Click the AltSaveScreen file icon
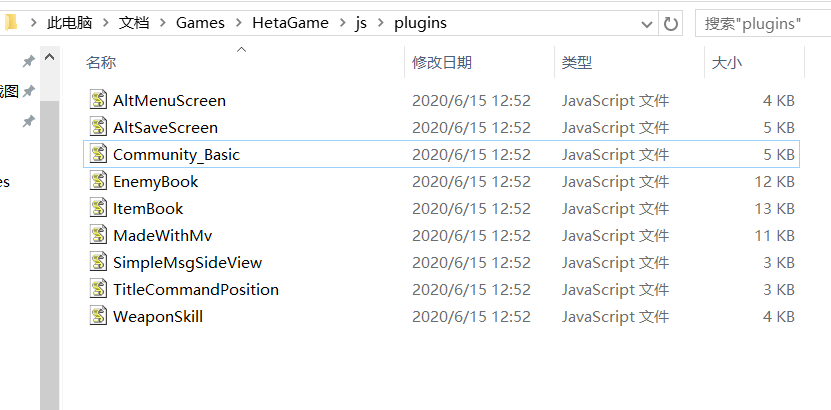 [x=98, y=127]
